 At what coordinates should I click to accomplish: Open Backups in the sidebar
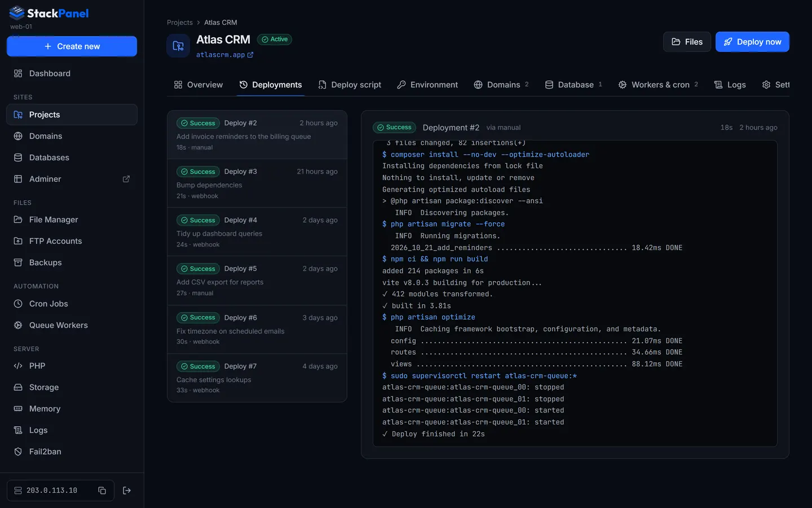click(72, 262)
